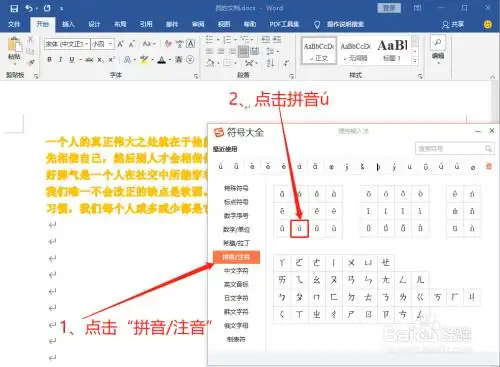Apply font color A swatch
The width and height of the screenshot is (500, 367).
click(162, 60)
